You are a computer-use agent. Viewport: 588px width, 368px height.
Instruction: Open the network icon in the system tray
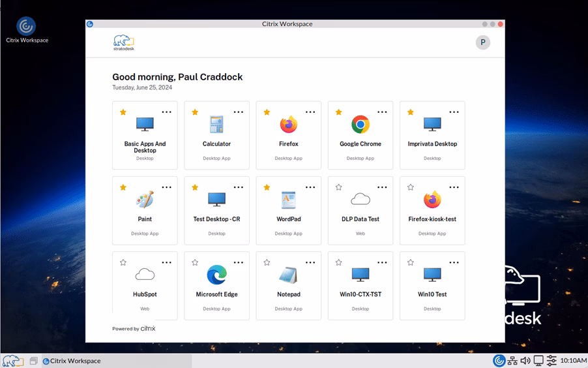click(512, 361)
